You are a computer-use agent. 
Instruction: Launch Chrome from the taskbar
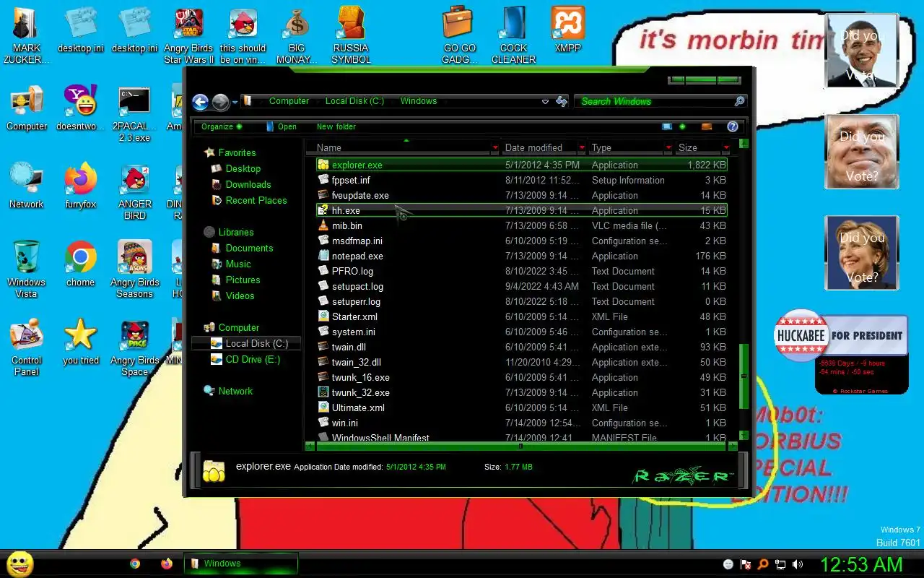[x=135, y=564]
